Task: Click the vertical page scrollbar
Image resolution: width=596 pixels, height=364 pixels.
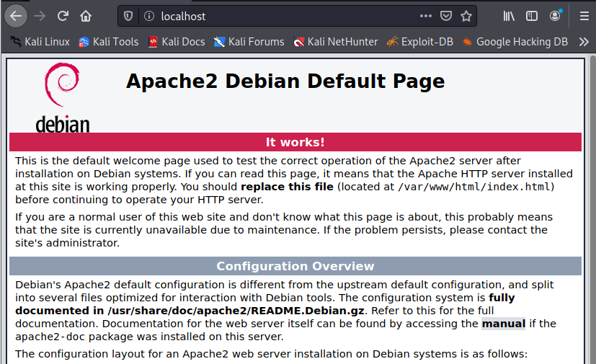Action: click(592, 209)
